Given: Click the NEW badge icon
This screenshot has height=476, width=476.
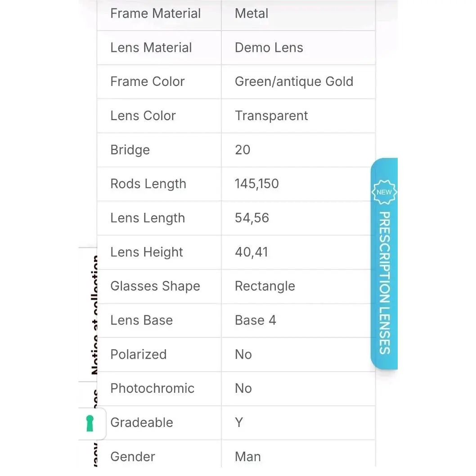Looking at the screenshot, I should point(384,192).
